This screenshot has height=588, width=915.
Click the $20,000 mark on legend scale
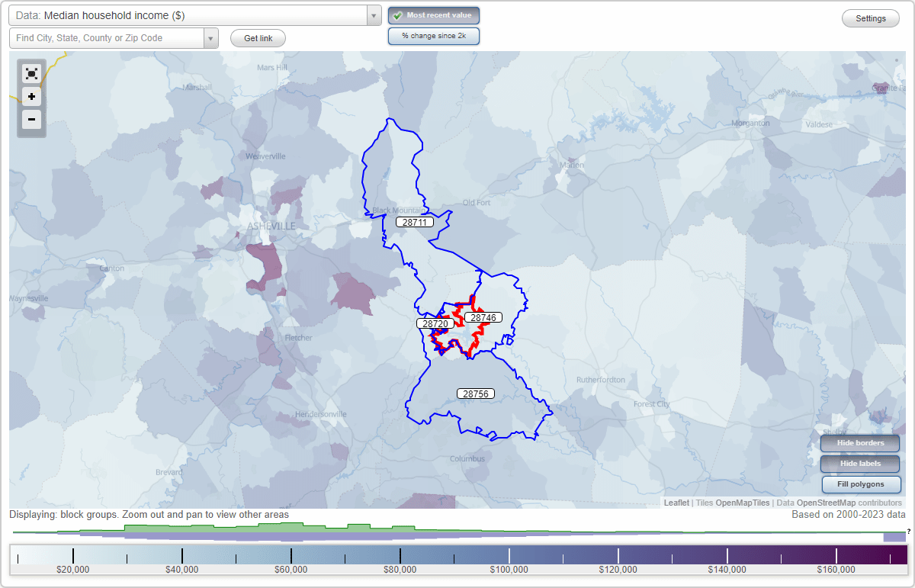pyautogui.click(x=73, y=569)
